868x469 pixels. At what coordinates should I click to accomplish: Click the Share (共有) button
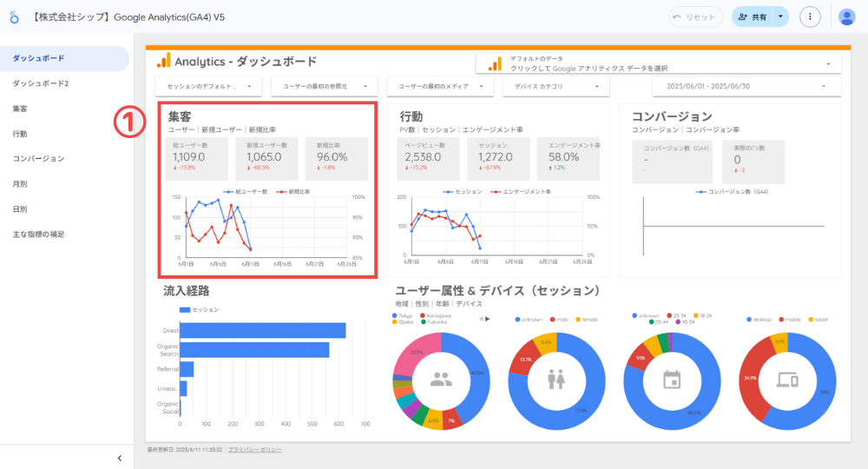coord(753,17)
